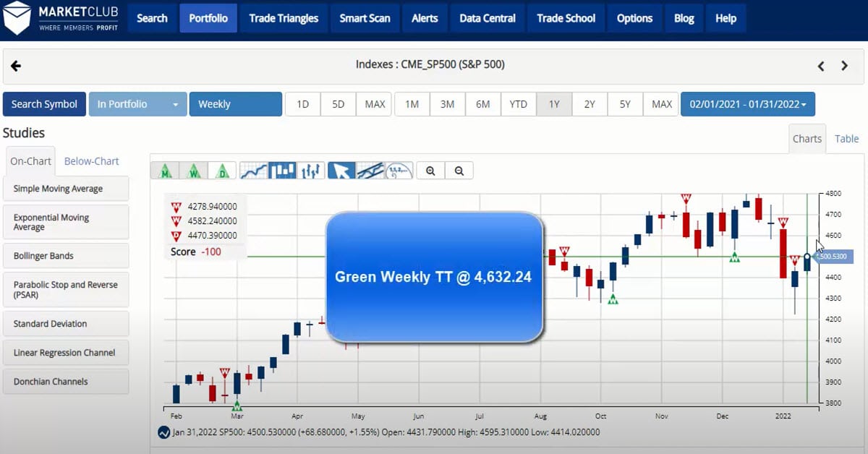The width and height of the screenshot is (868, 454).
Task: Select the 1Y time range
Action: [x=554, y=103]
